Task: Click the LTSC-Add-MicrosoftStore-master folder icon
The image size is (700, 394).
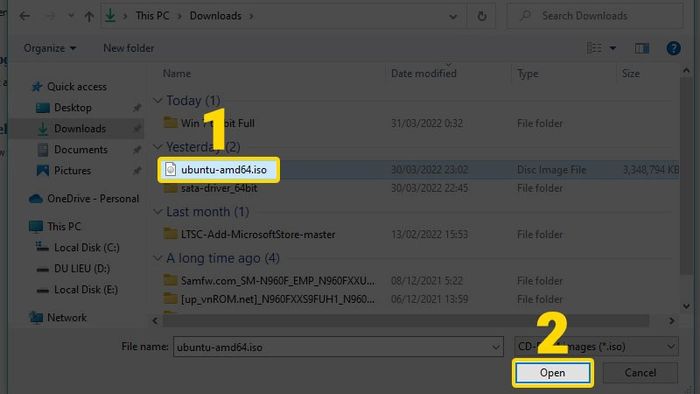Action: [x=170, y=234]
